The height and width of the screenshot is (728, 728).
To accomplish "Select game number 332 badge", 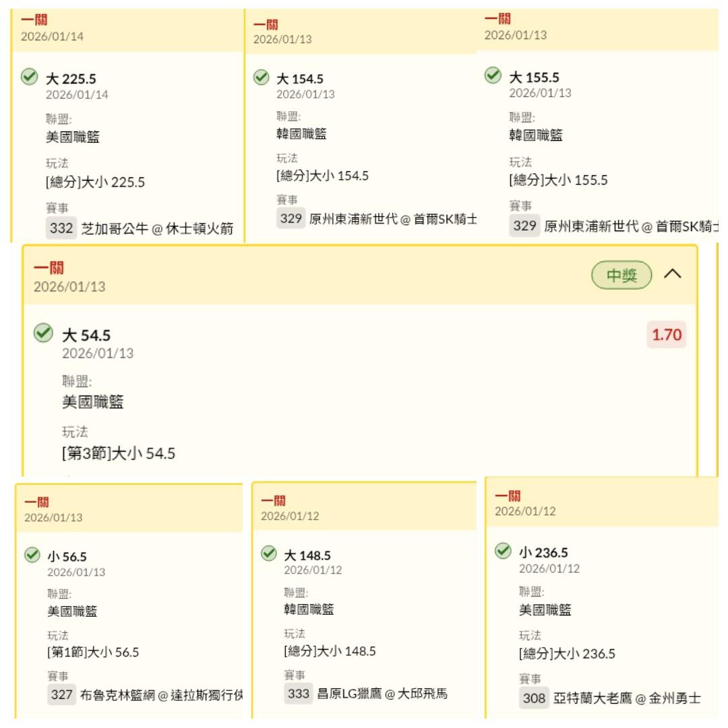I will [61, 229].
